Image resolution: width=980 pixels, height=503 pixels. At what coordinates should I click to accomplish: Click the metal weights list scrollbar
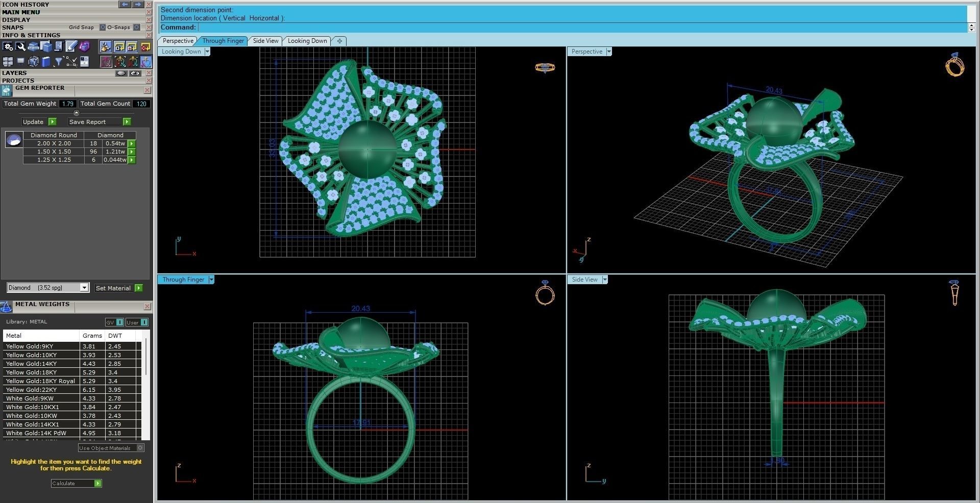(x=146, y=357)
